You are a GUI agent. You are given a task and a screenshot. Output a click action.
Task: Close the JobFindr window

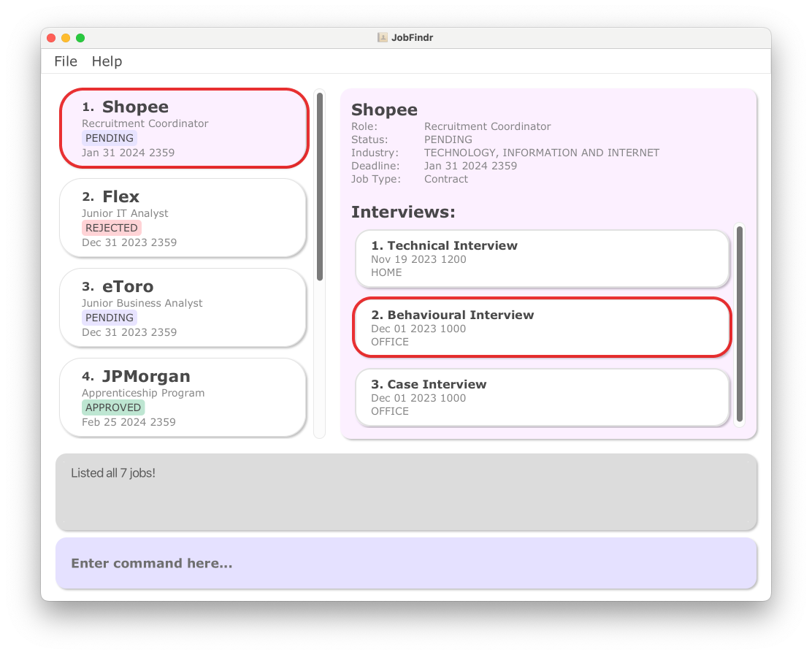[51, 38]
